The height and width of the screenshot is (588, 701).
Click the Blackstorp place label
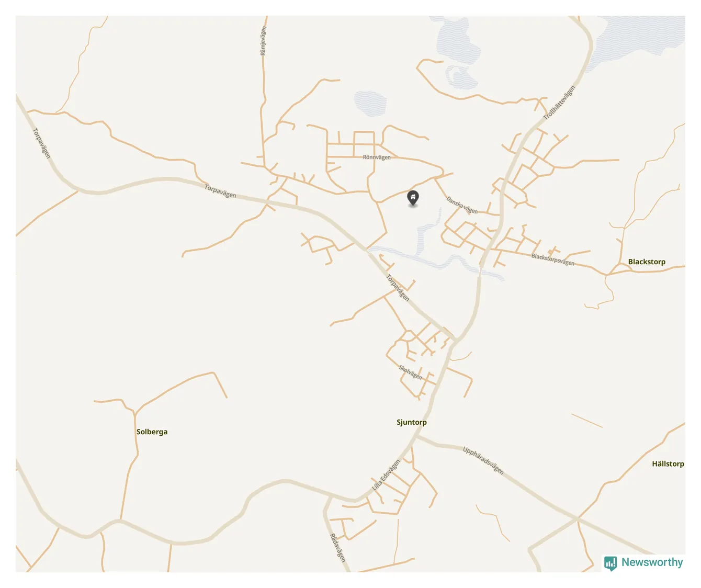(x=647, y=262)
